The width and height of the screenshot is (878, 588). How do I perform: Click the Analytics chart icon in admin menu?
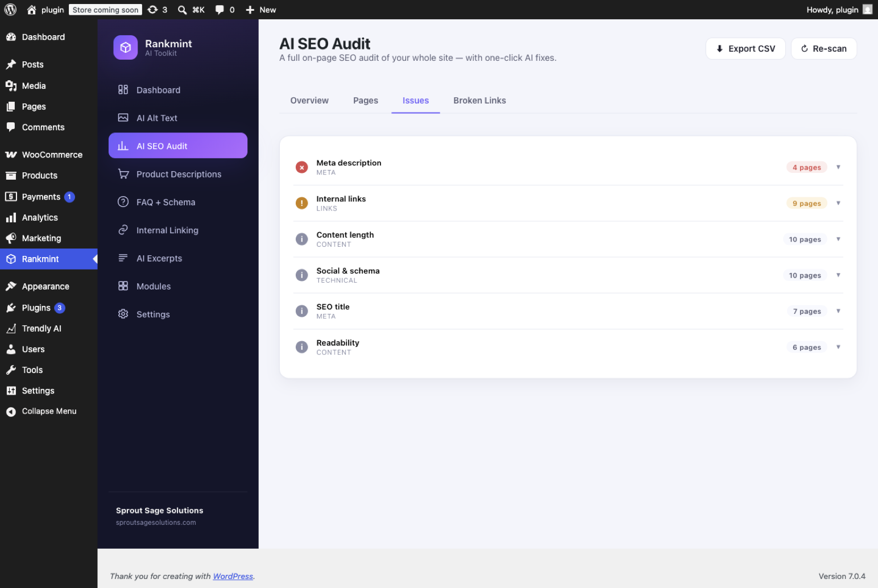tap(11, 218)
